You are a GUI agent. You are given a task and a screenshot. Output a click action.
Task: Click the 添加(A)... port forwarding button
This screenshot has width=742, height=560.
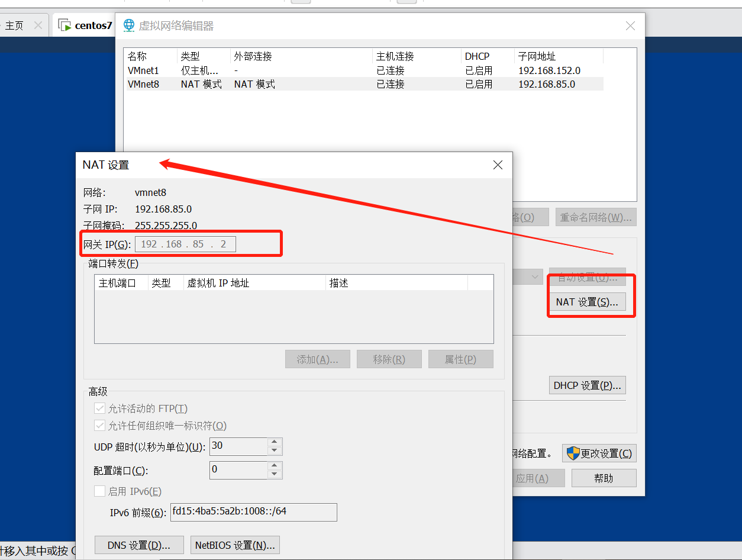coord(318,359)
